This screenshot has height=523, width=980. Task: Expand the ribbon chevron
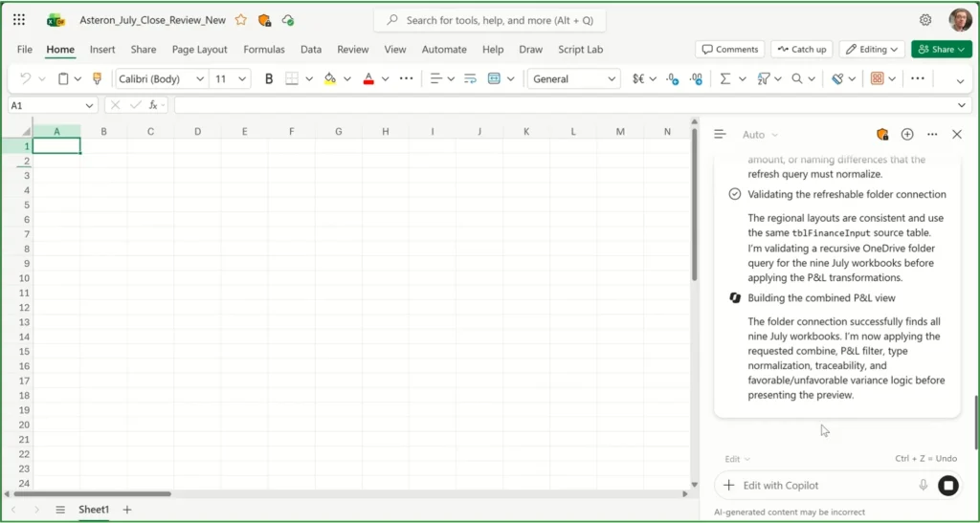[x=961, y=80]
